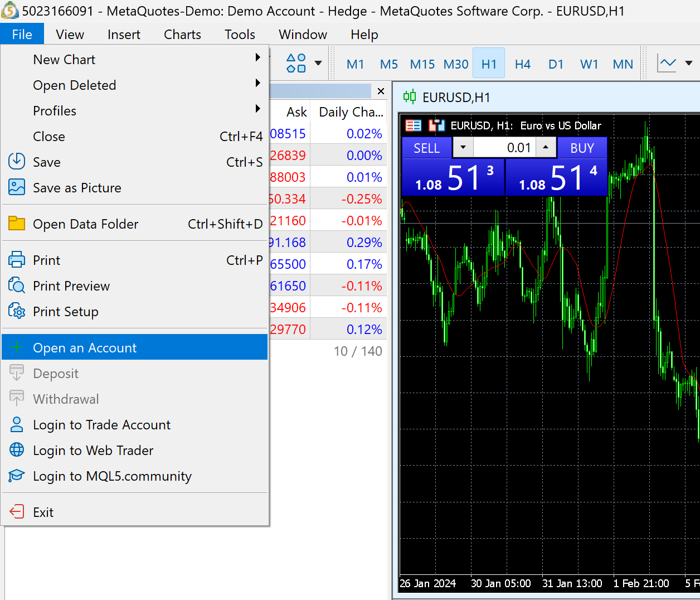Image resolution: width=700 pixels, height=600 pixels.
Task: Open the Window menu
Action: coord(303,34)
